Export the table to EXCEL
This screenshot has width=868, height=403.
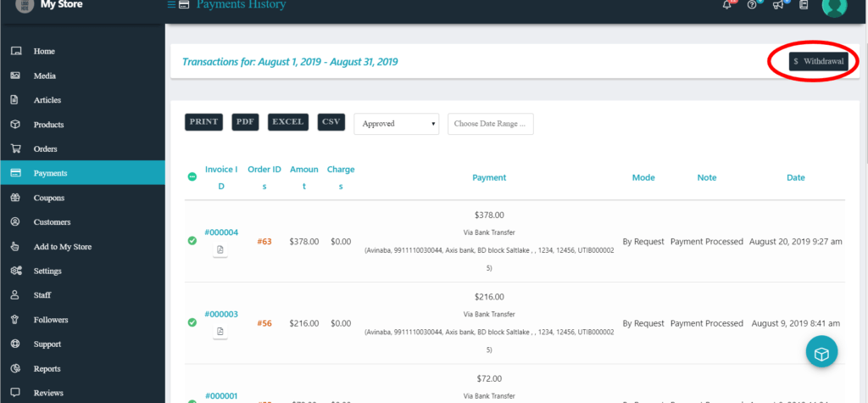pos(288,122)
